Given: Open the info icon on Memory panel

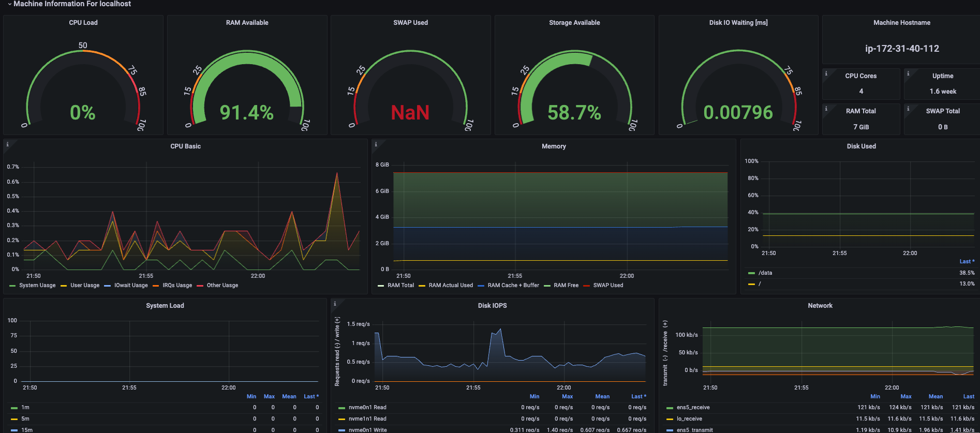Looking at the screenshot, I should (x=376, y=144).
